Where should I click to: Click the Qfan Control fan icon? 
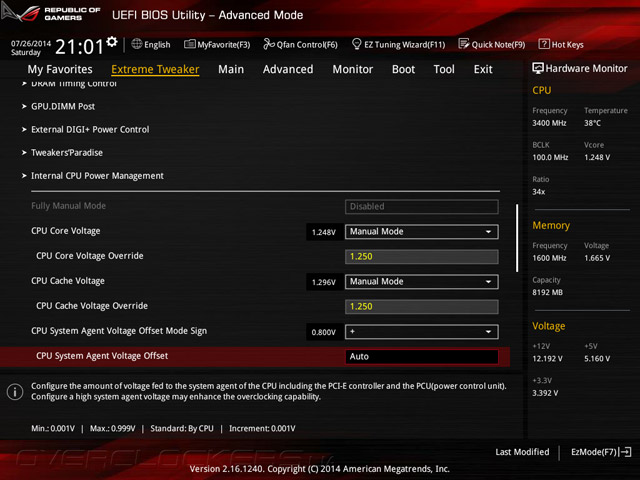tap(269, 44)
